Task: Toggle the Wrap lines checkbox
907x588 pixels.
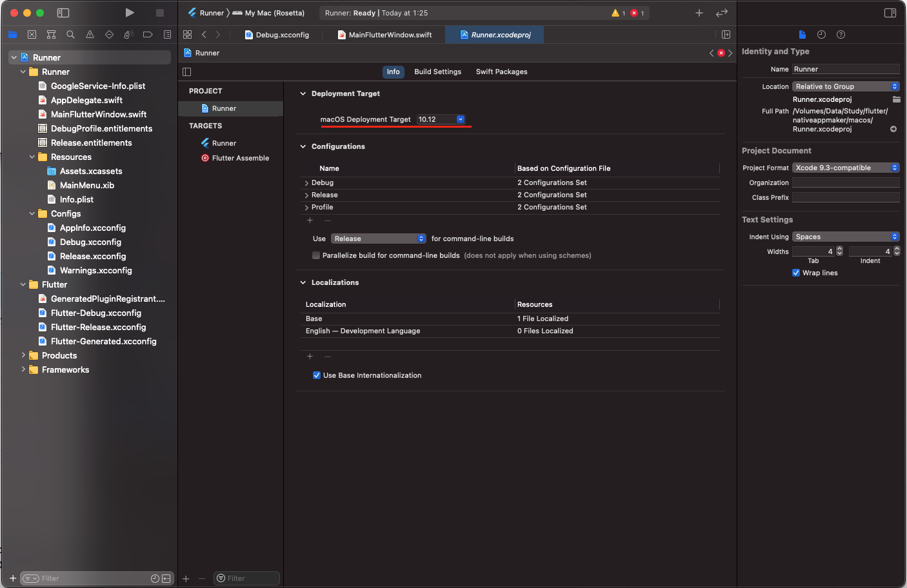Action: 796,273
